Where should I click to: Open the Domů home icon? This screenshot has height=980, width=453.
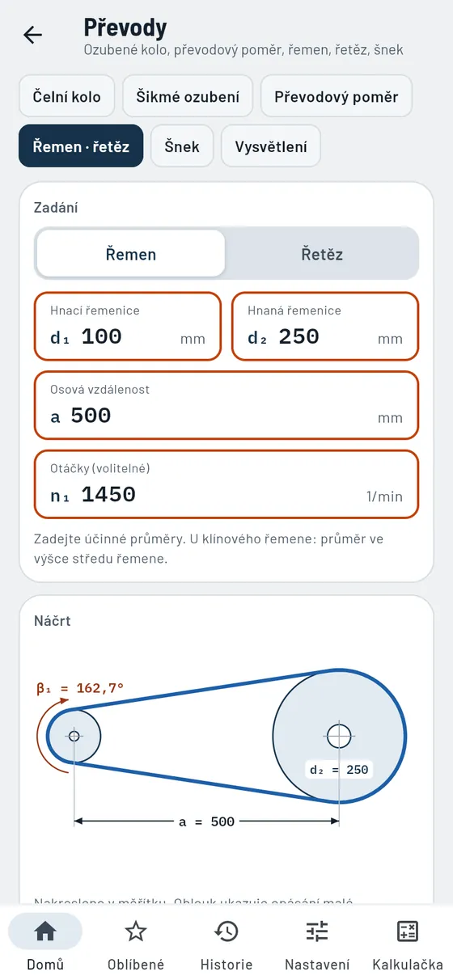point(45,931)
